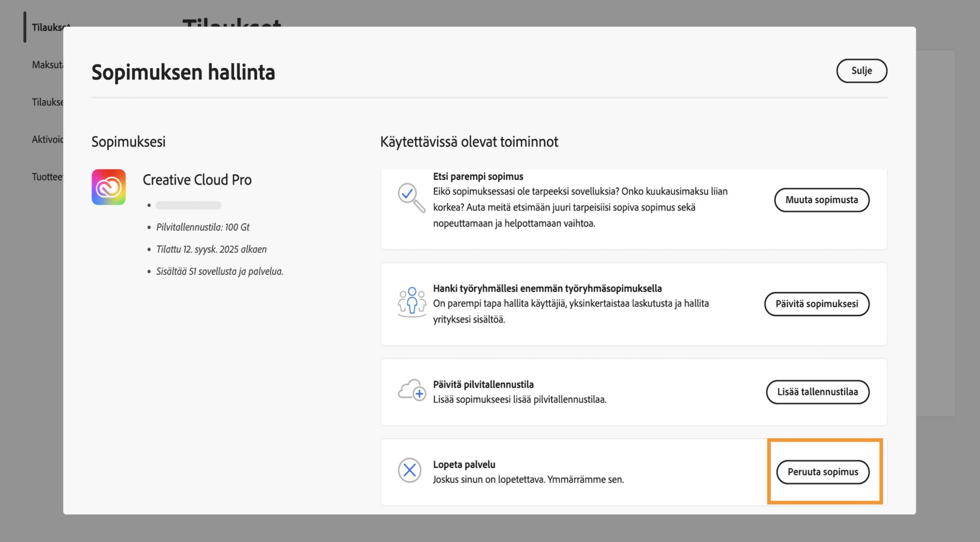980x542 pixels.
Task: Click the magnifier checkmark icon
Action: click(410, 197)
